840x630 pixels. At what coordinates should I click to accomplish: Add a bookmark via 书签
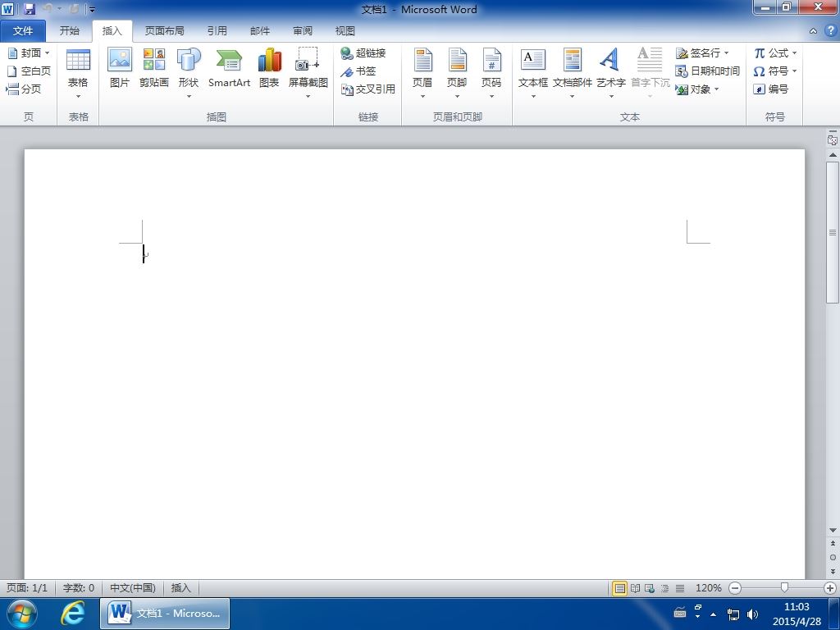358,71
